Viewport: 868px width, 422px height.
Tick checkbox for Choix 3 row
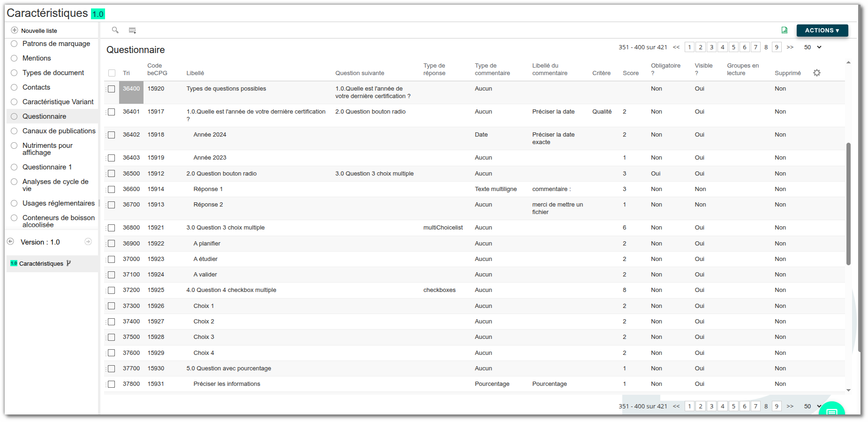[x=112, y=338]
